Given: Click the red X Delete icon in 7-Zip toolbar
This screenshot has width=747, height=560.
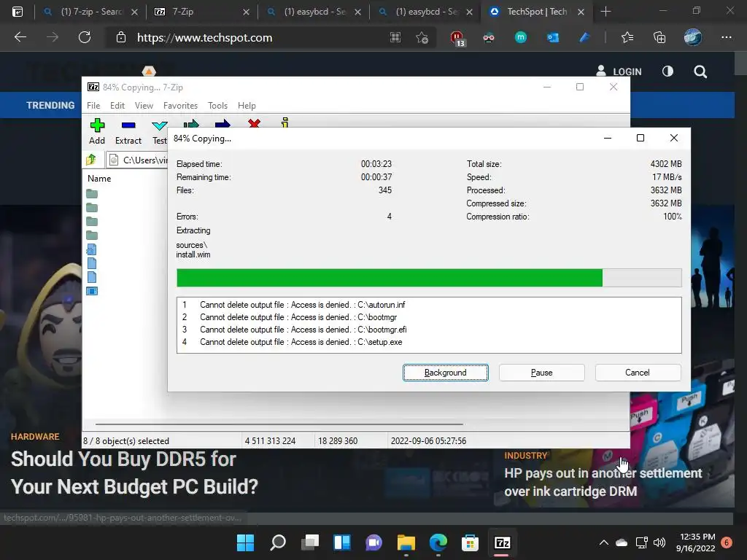Looking at the screenshot, I should 254,122.
